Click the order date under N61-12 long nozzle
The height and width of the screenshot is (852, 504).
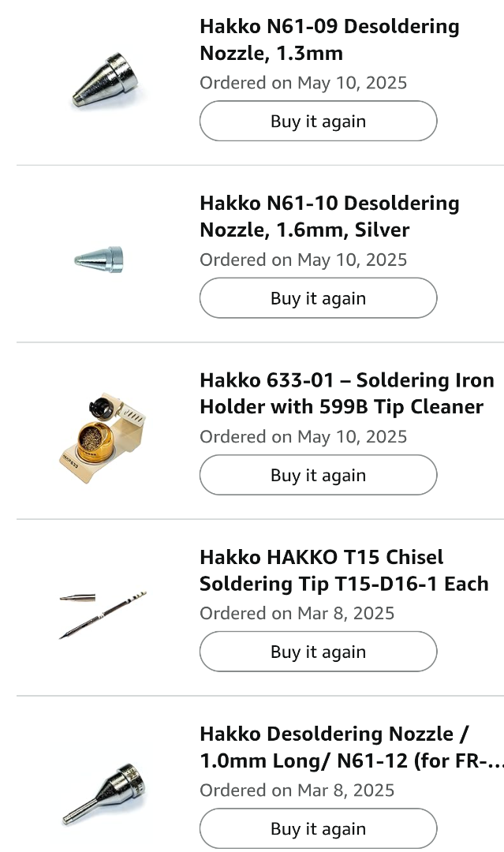pyautogui.click(x=297, y=790)
